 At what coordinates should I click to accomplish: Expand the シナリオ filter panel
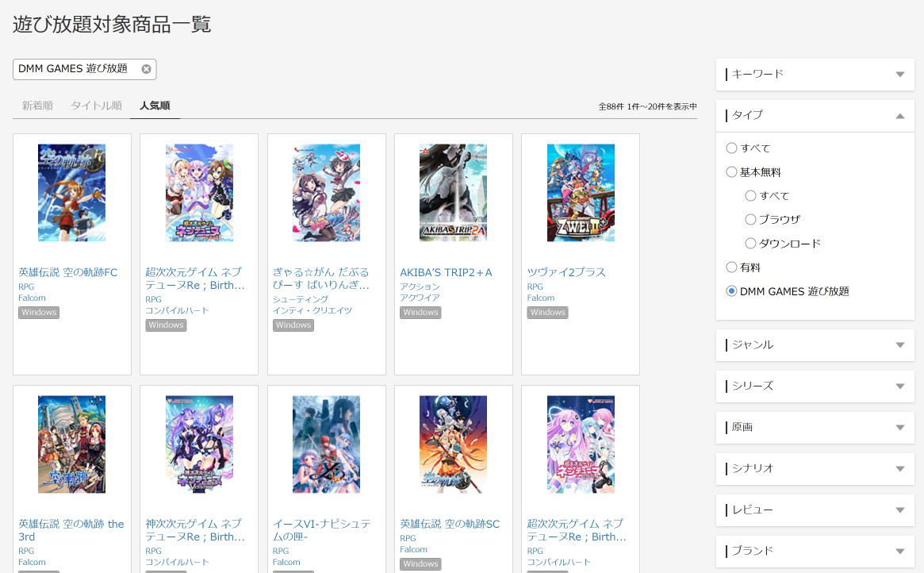click(815, 469)
